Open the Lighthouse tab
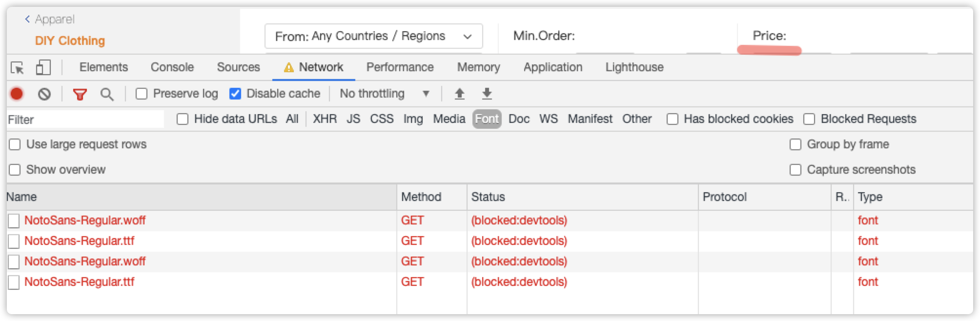 click(x=634, y=67)
